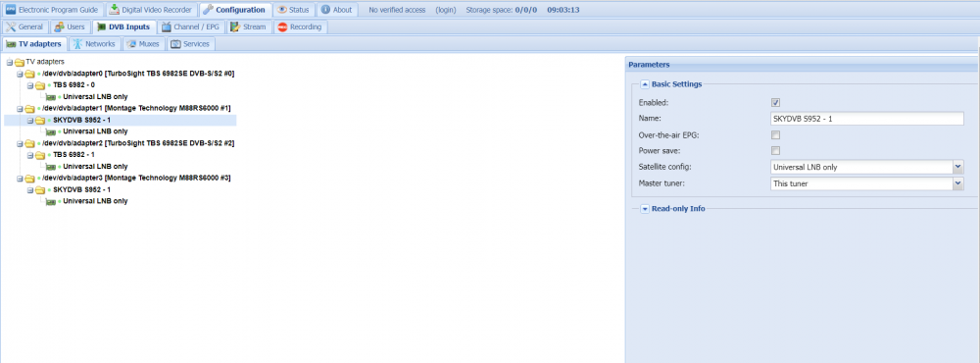Collapse the TBS 6982 - 0 node

click(30, 85)
